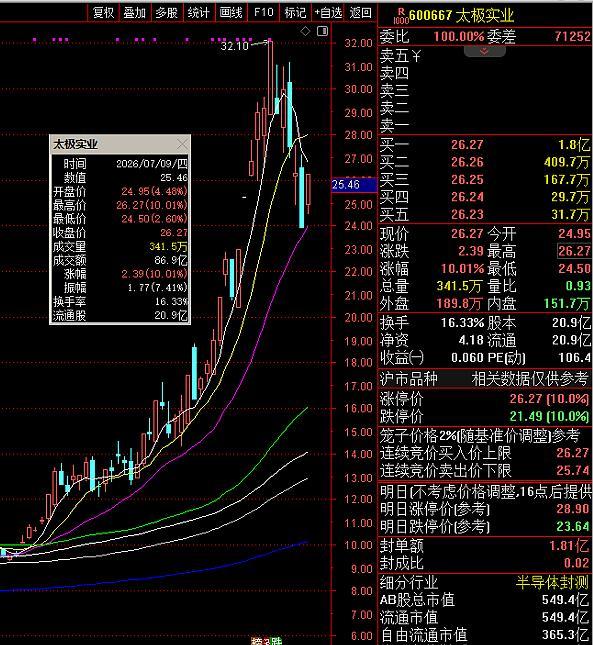Click the 32.10 high price label
Image resolution: width=593 pixels, height=645 pixels.
pos(234,46)
